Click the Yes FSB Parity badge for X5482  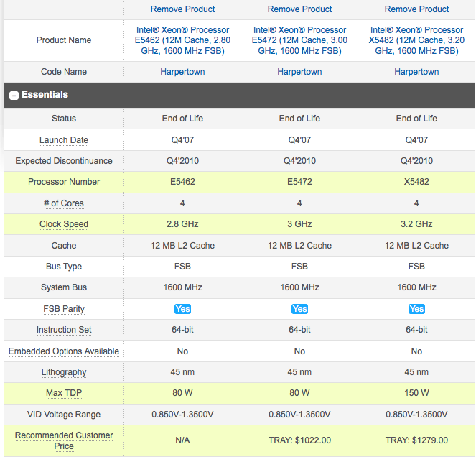(416, 309)
